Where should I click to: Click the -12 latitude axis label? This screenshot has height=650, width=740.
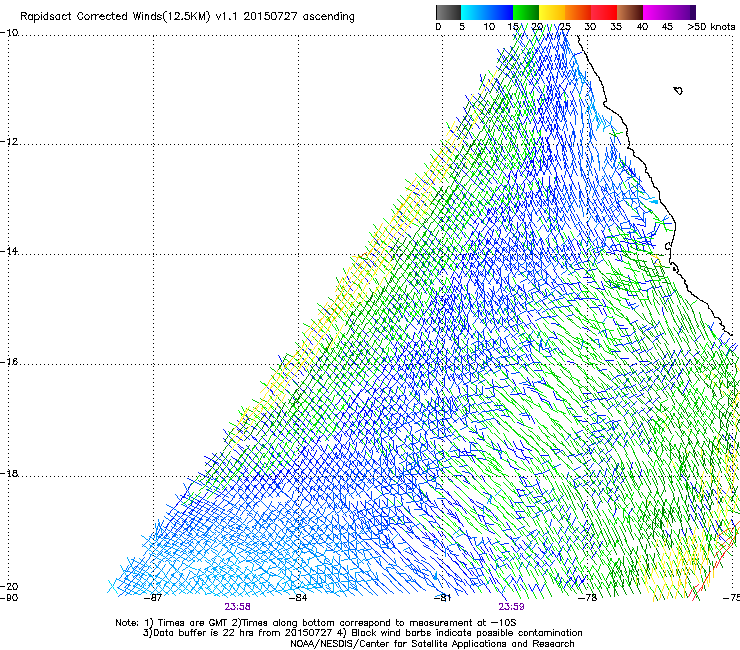9,142
